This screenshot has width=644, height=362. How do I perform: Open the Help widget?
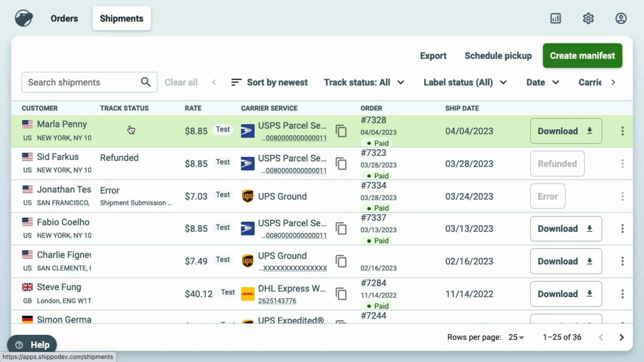[32, 345]
